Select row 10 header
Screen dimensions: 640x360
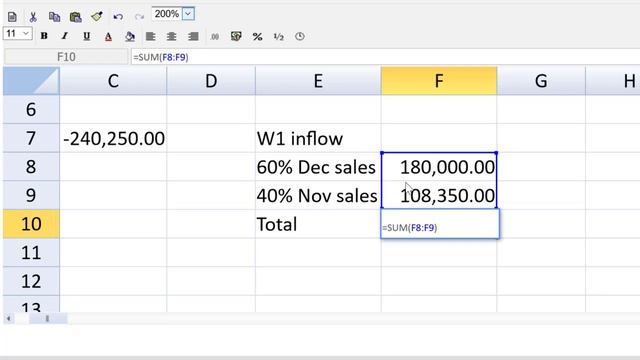coord(31,224)
